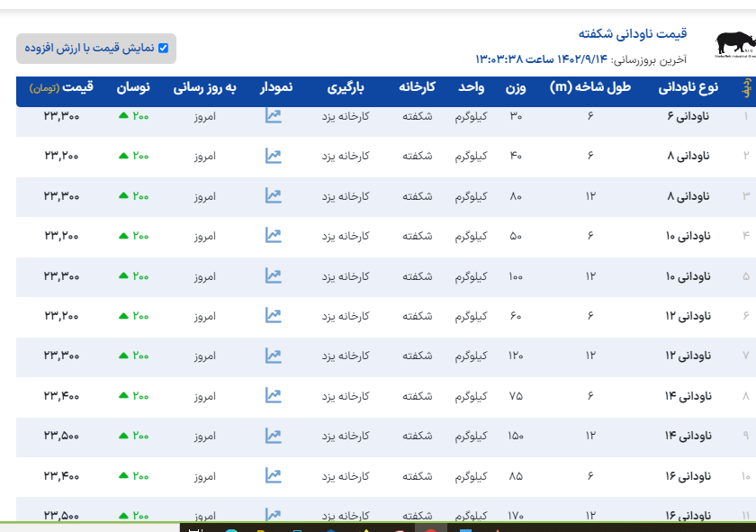The image size is (756, 532).
Task: Click the نوع ناودانی column header
Action: coord(688,88)
